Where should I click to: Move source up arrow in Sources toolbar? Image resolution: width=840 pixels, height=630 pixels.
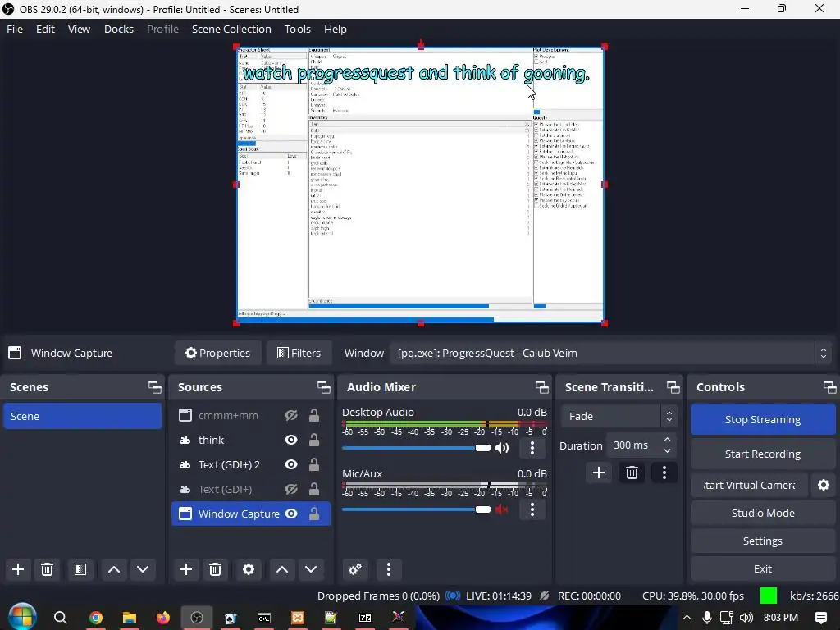[x=282, y=569]
